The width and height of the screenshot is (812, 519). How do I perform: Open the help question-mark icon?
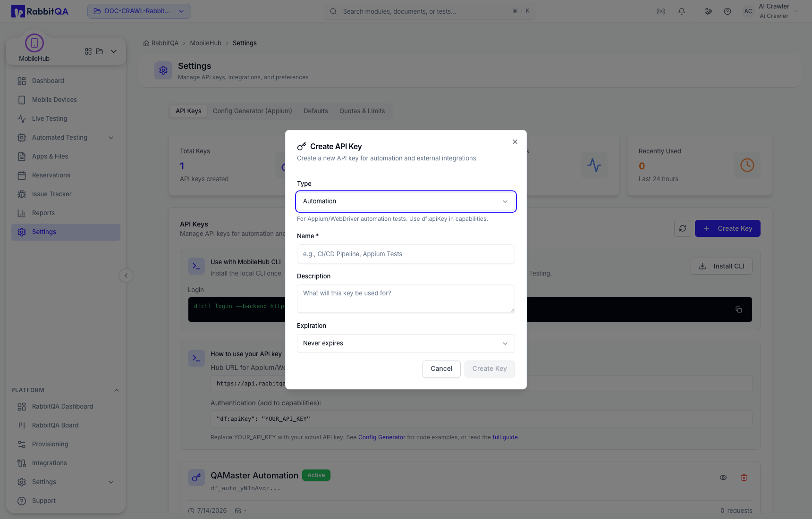[x=727, y=11]
